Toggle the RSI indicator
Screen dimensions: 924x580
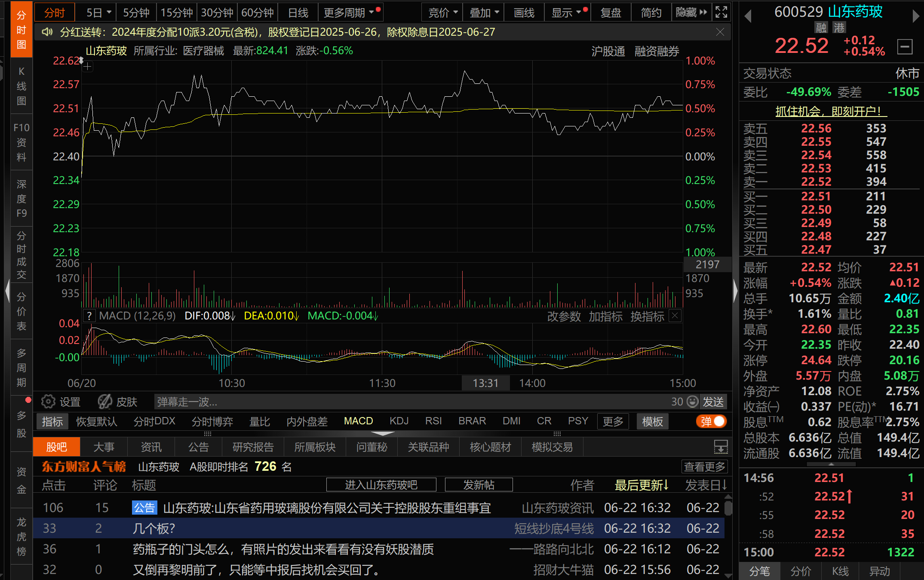433,421
